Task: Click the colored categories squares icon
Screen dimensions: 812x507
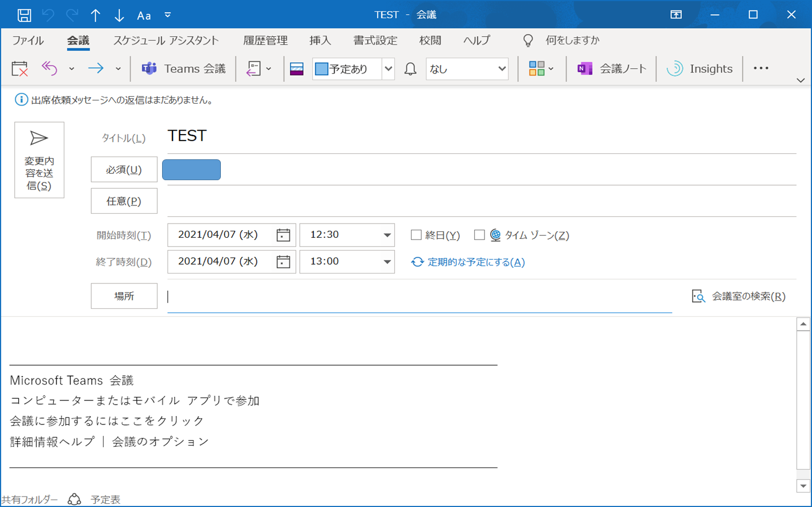Action: [x=537, y=69]
